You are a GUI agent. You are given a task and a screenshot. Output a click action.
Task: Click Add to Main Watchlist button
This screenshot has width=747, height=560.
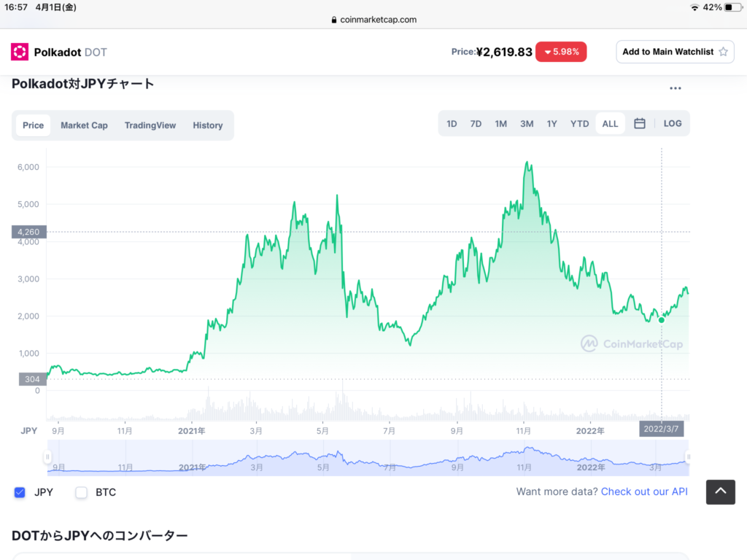(x=675, y=52)
